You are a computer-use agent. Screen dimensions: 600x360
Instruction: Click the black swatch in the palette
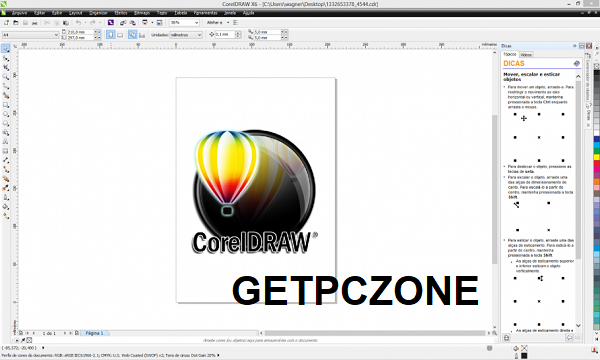[x=597, y=73]
